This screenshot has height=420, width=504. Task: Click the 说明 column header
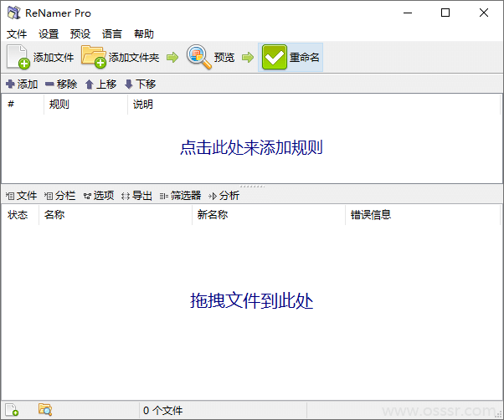[314, 104]
